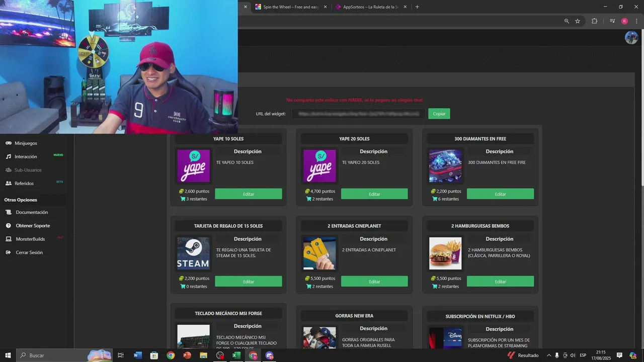Image resolution: width=644 pixels, height=362 pixels.
Task: Open PowerPoint from the taskbar
Action: pos(187,355)
